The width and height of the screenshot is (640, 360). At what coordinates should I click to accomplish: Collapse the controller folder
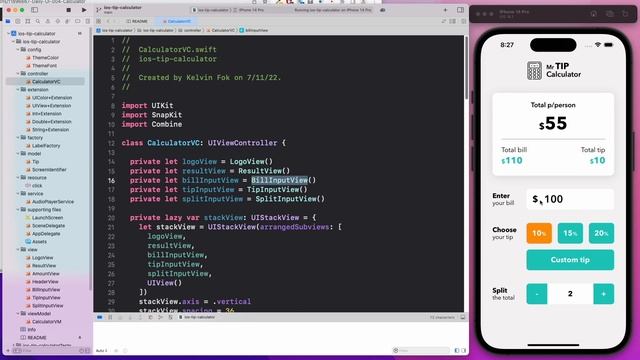[18, 73]
